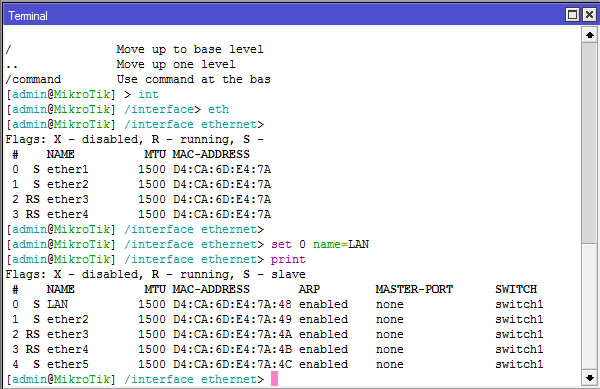
Task: Click the text 'Move up one level'
Action: (176, 64)
